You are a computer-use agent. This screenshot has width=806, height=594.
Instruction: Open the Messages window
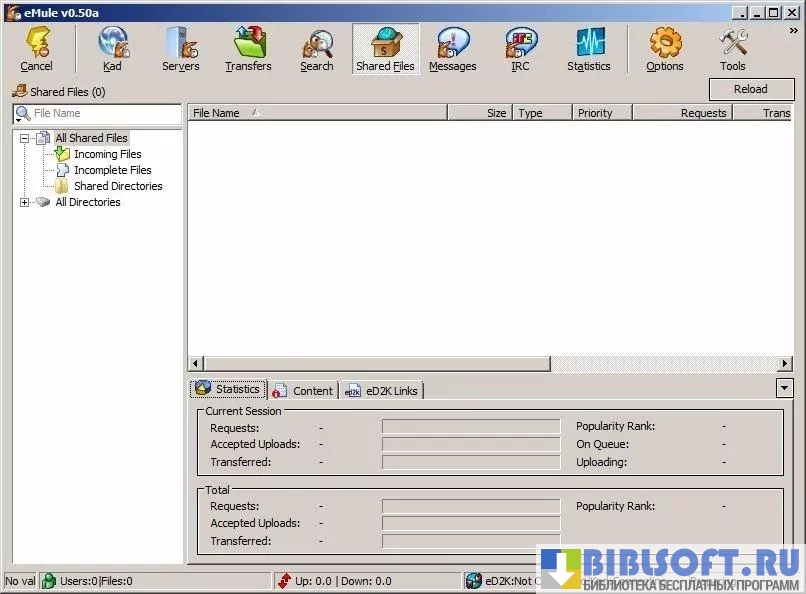pyautogui.click(x=452, y=49)
